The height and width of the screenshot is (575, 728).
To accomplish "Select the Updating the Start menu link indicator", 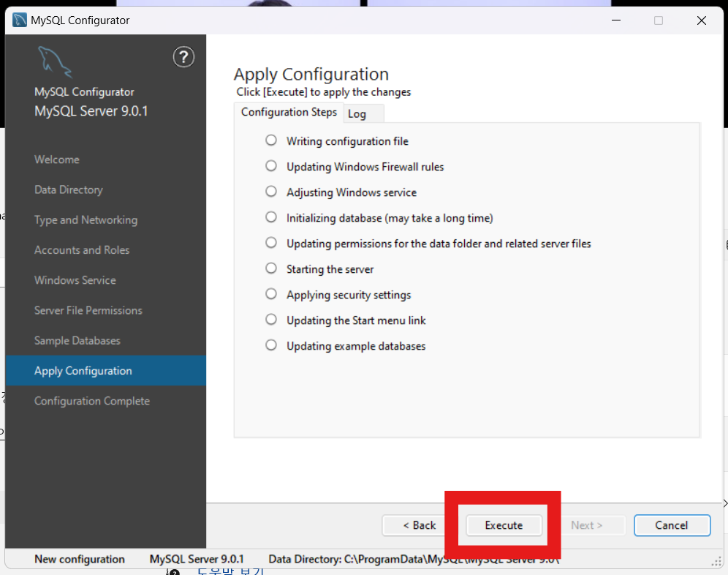I will [271, 320].
